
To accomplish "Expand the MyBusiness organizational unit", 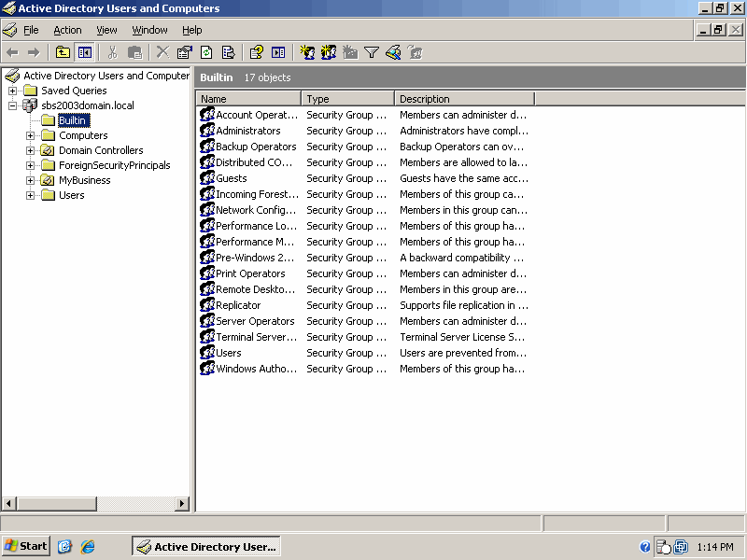I will [31, 180].
